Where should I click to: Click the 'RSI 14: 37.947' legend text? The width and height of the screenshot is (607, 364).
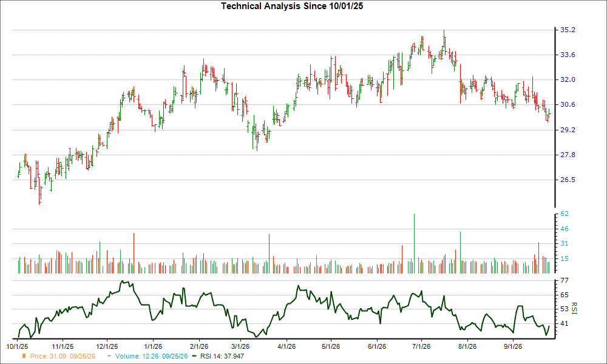click(222, 356)
